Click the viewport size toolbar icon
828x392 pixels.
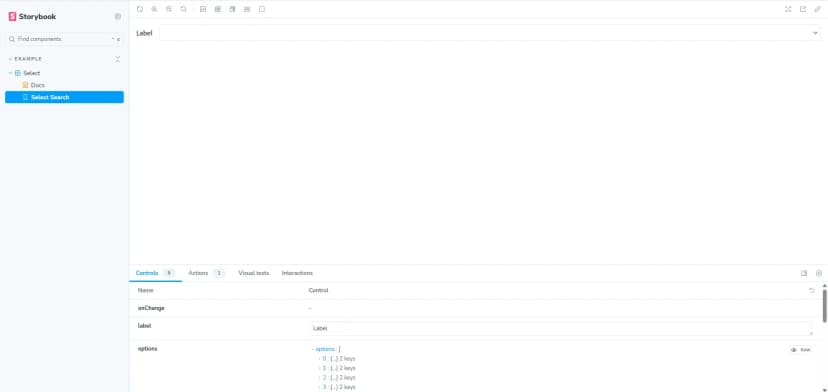click(x=232, y=9)
